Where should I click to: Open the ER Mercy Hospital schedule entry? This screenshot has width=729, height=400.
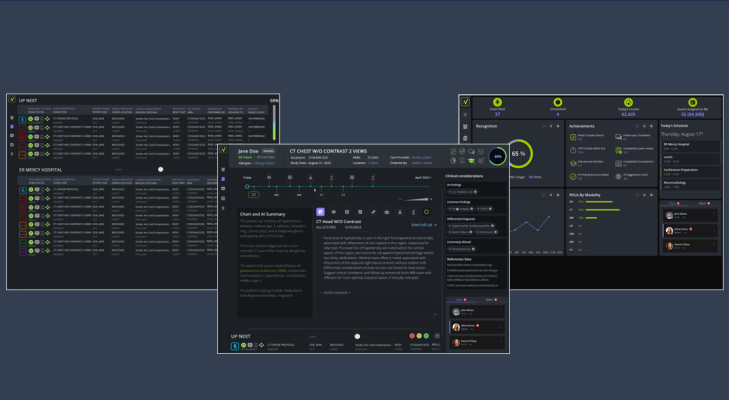[678, 145]
